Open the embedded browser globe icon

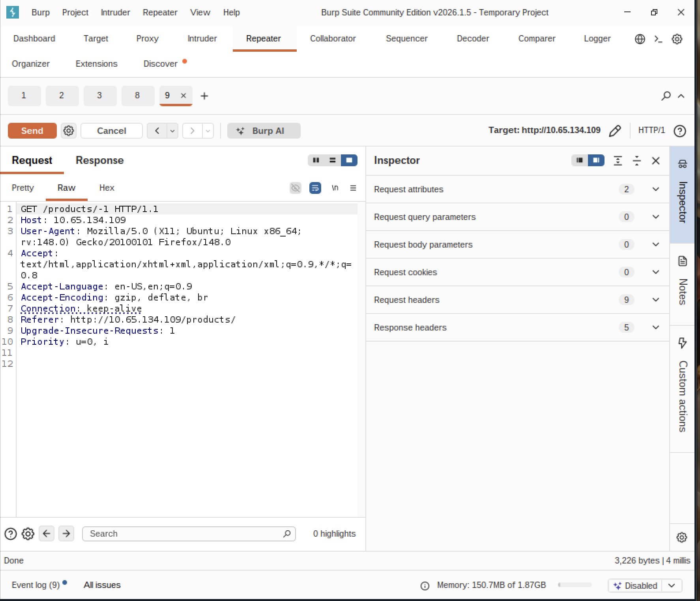coord(640,39)
